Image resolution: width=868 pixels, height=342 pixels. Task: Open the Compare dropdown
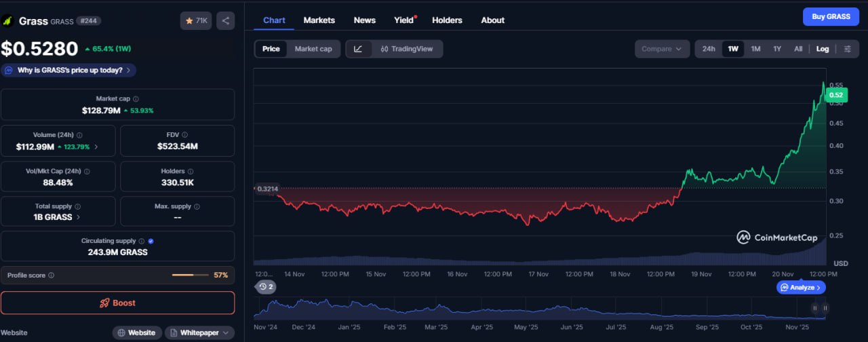pos(661,49)
